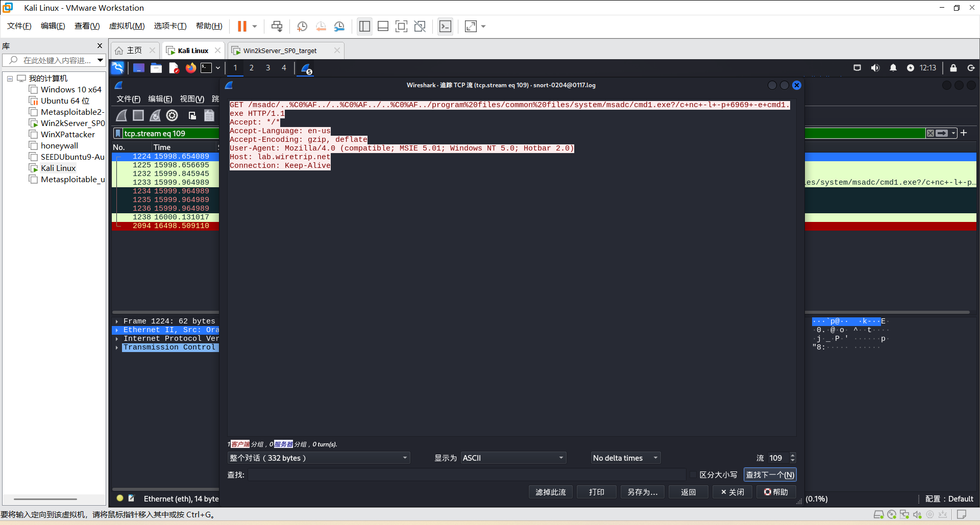Toggle VMware thumbnail bar view icon

(383, 26)
